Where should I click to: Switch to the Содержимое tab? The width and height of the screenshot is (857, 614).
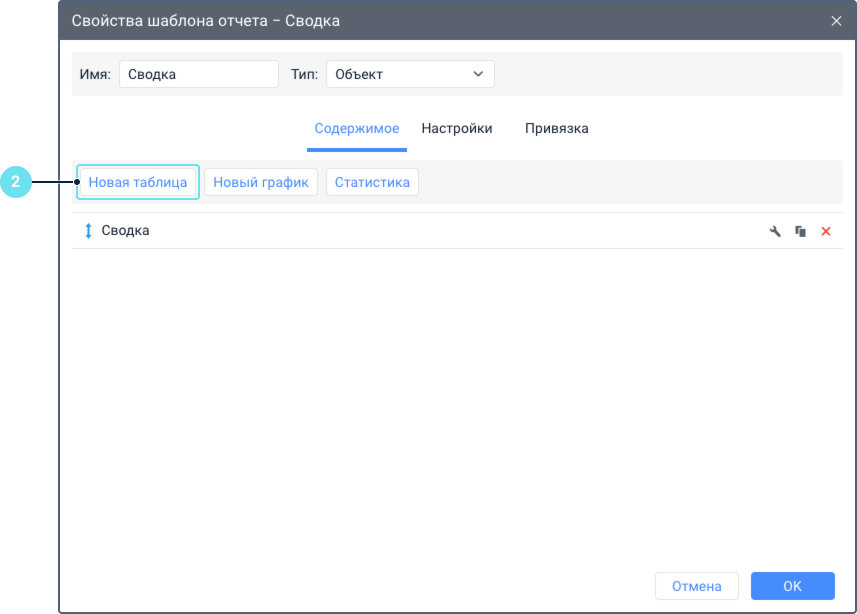pos(356,129)
